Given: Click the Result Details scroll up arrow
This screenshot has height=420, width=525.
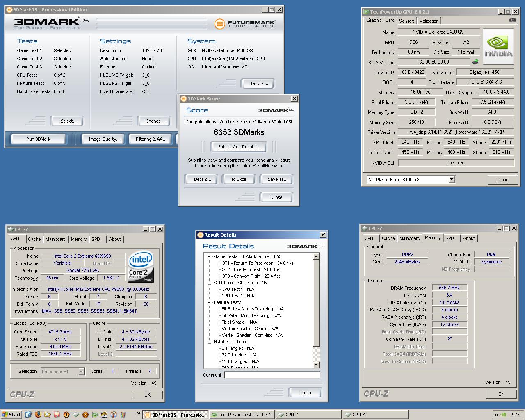Looking at the screenshot, I should pyautogui.click(x=316, y=256).
